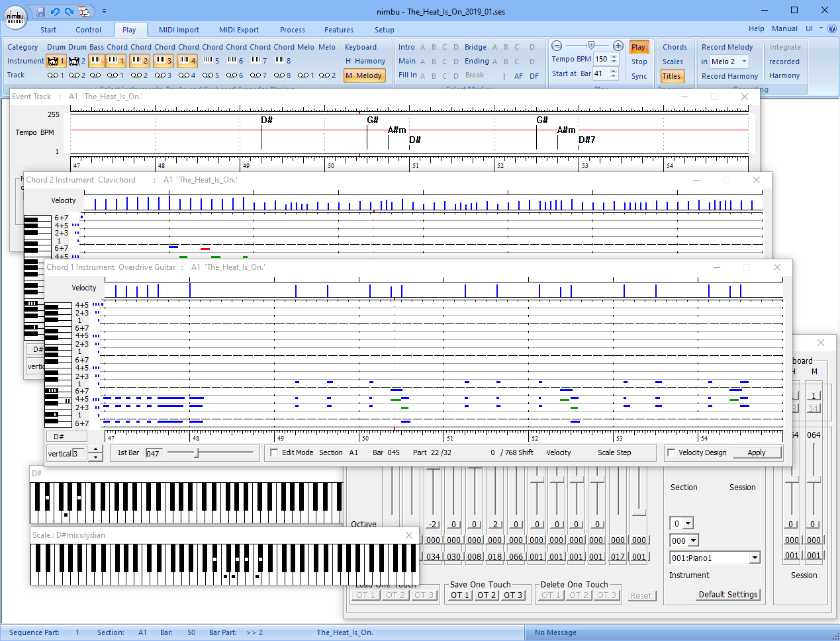Click the Apply button
This screenshot has height=641, width=840.
[x=756, y=453]
